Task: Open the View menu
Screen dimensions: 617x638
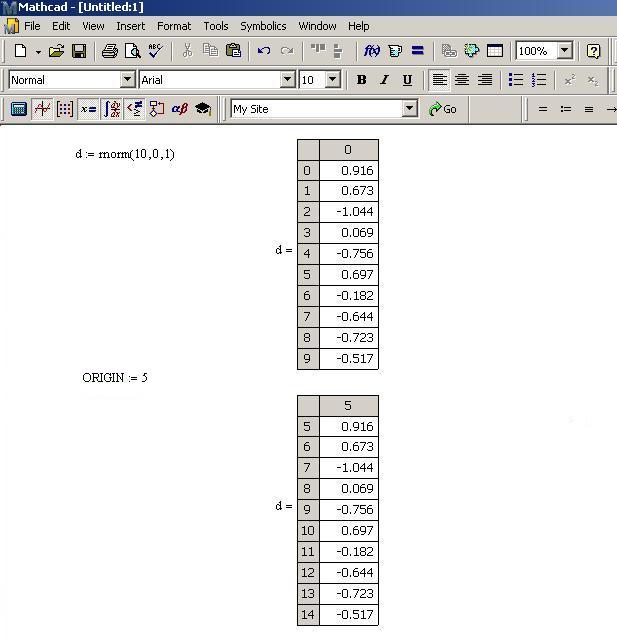Action: (x=93, y=26)
